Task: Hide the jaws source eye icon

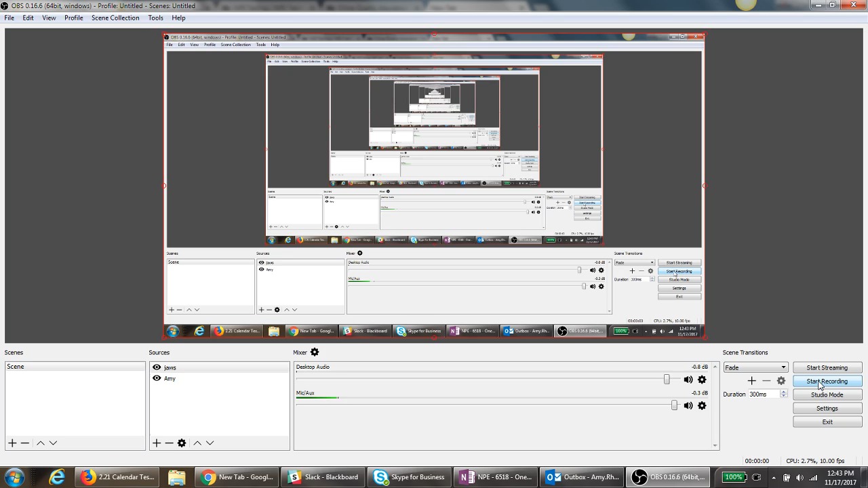Action: pyautogui.click(x=157, y=368)
